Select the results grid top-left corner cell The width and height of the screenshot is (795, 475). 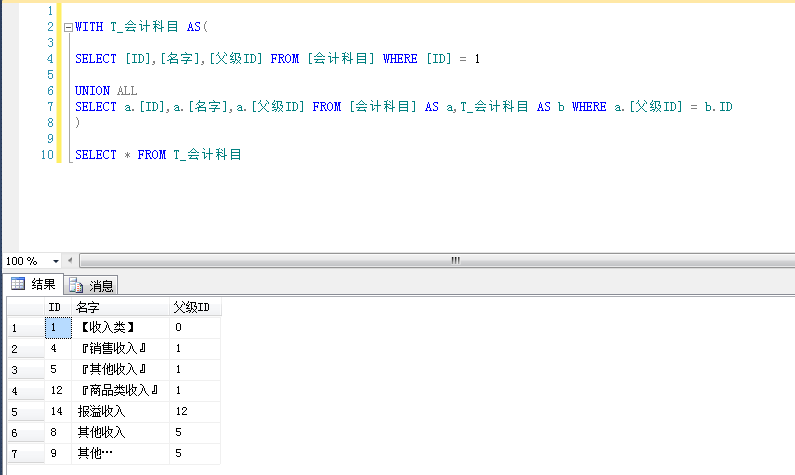(26, 307)
